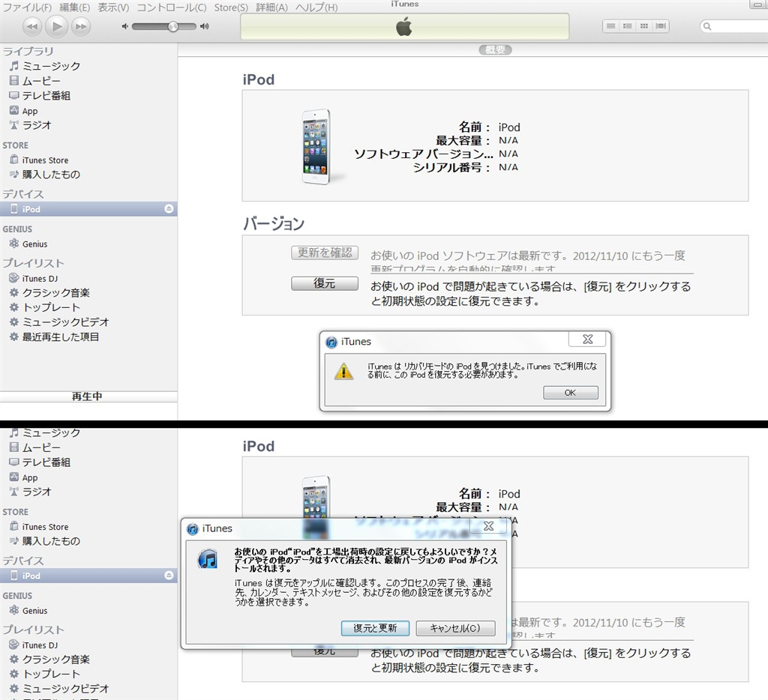Image resolution: width=768 pixels, height=700 pixels.
Task: Open the Store(S) menu
Action: (231, 7)
